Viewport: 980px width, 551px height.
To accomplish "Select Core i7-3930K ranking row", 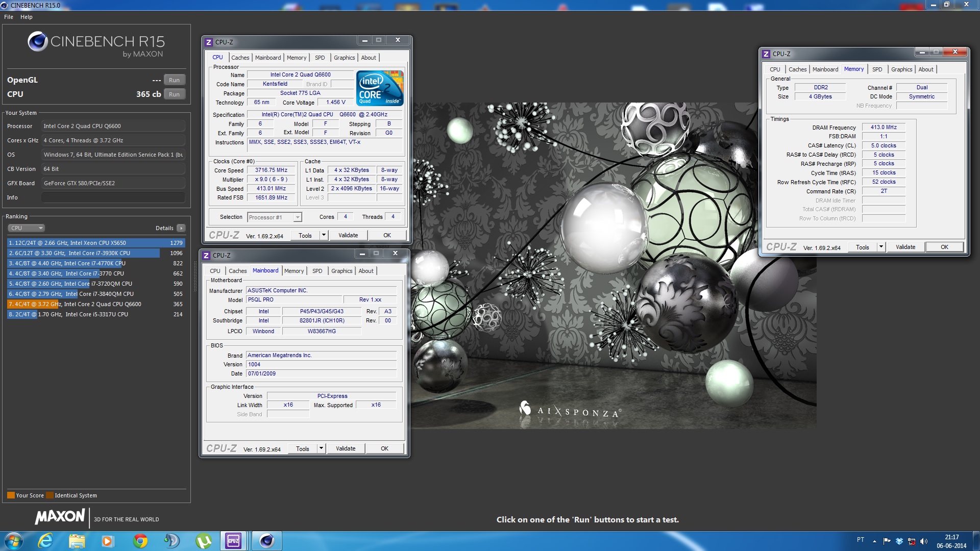I will pos(96,253).
